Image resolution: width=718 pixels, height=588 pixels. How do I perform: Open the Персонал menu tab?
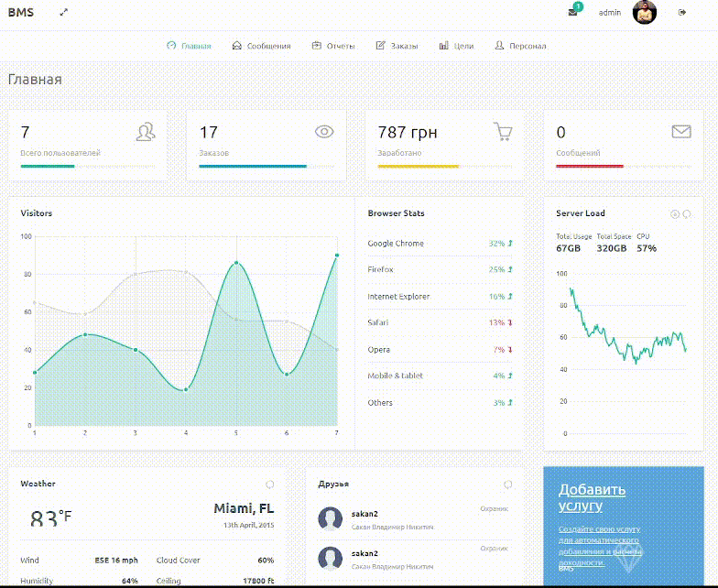[x=520, y=46]
